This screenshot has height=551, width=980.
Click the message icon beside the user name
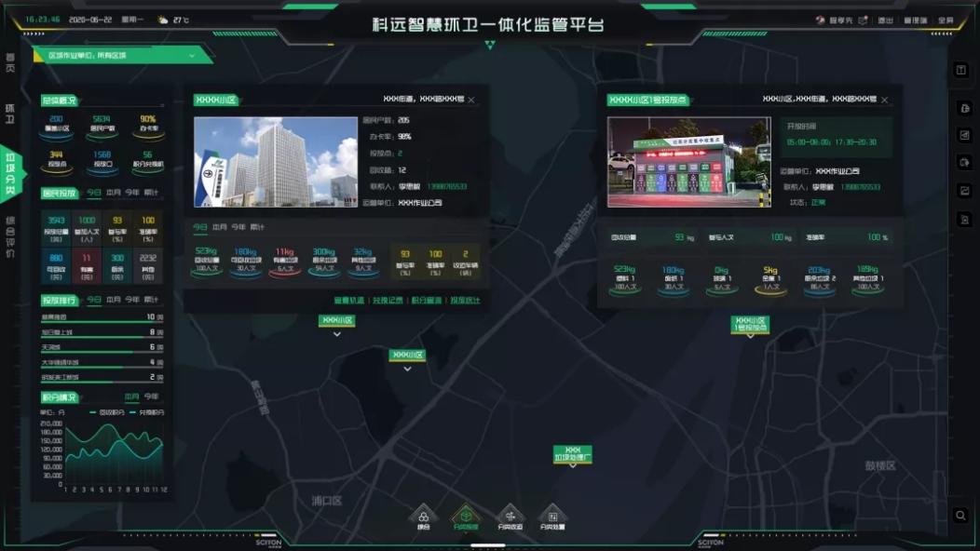coord(863,20)
